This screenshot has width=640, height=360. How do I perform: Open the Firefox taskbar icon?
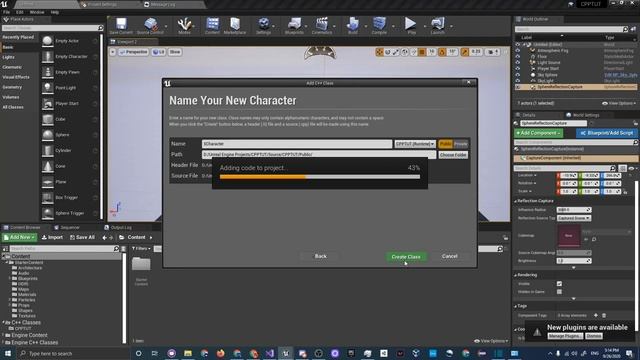pos(220,353)
